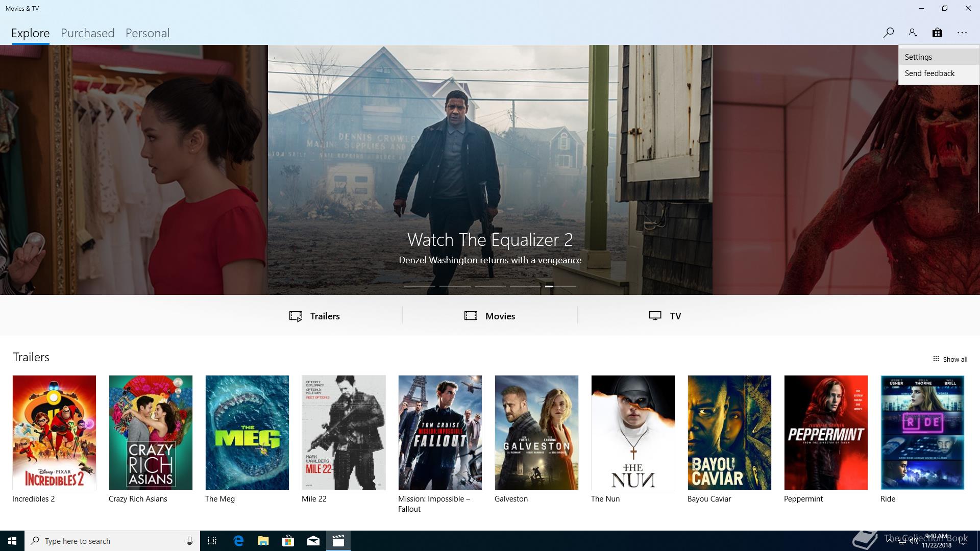The image size is (980, 551).
Task: Open the store shopping bag icon
Action: click(x=937, y=33)
